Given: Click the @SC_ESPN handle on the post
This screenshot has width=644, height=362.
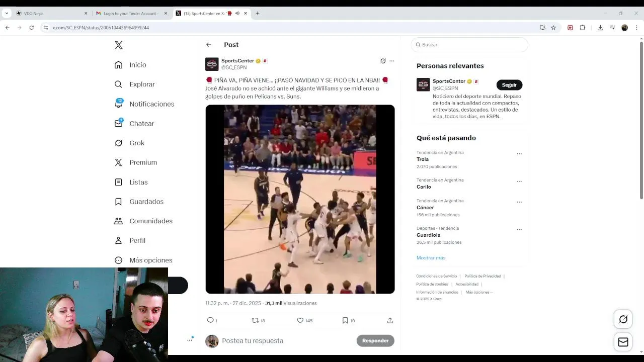Looking at the screenshot, I should pos(234,67).
